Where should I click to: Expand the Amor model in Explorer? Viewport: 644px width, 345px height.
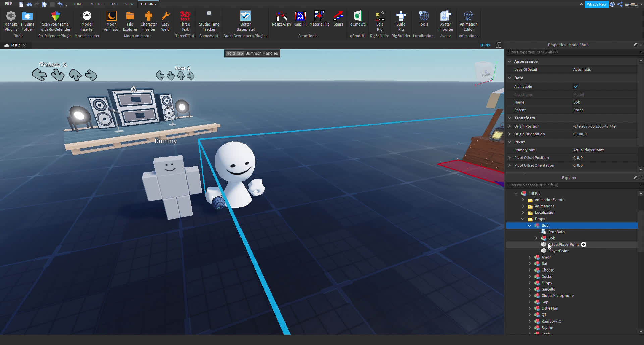(530, 257)
